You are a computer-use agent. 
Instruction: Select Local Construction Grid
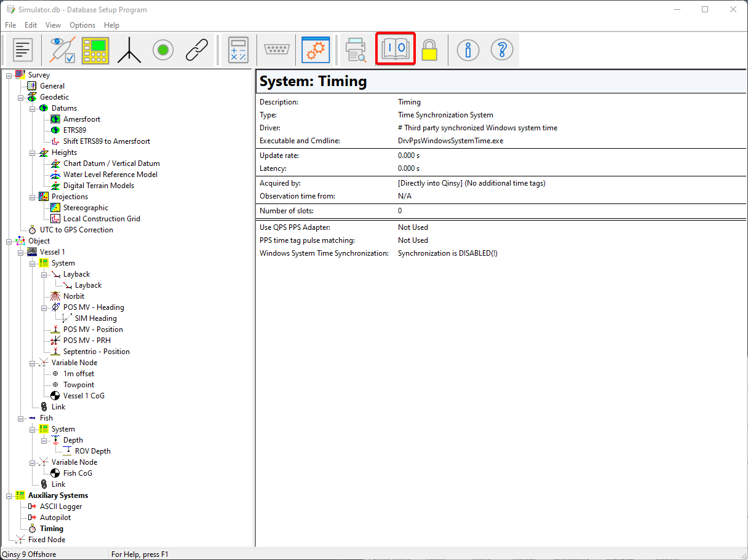point(101,219)
